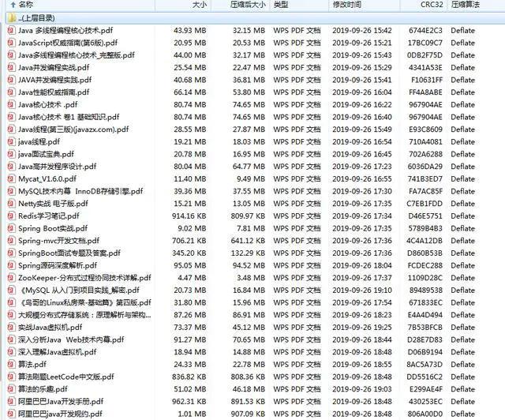Click PDF icon beside SpringBoot面试专题及答案.pdf
This screenshot has width=505, height=420.
tap(11, 253)
